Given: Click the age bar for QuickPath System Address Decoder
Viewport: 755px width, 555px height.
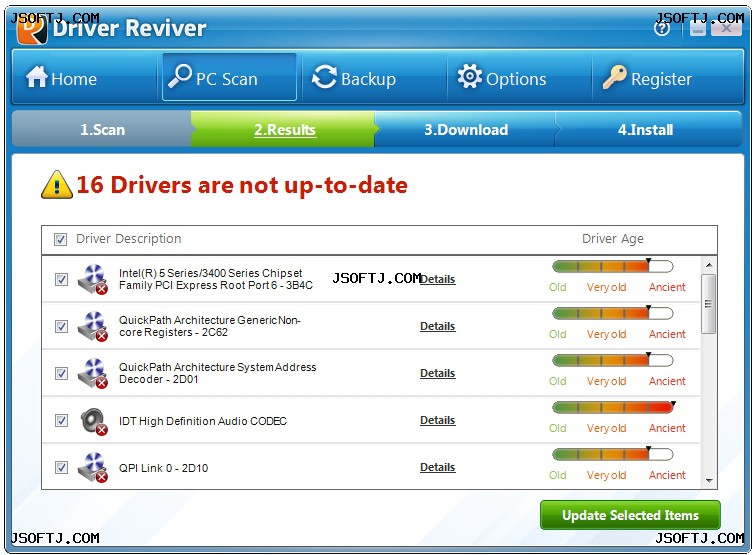Looking at the screenshot, I should pyautogui.click(x=612, y=360).
